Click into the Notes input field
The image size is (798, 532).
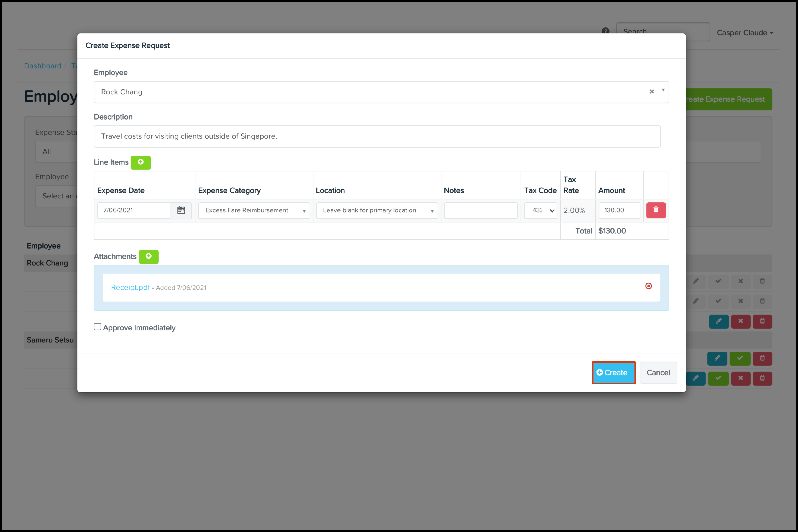[480, 210]
